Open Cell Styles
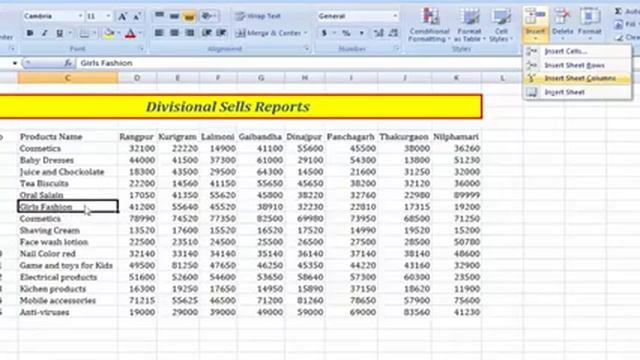 [x=501, y=25]
